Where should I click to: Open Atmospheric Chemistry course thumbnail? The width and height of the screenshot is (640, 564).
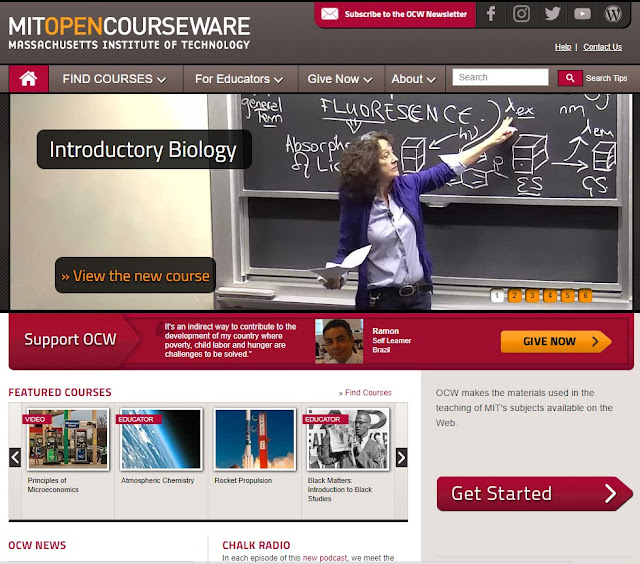[161, 439]
